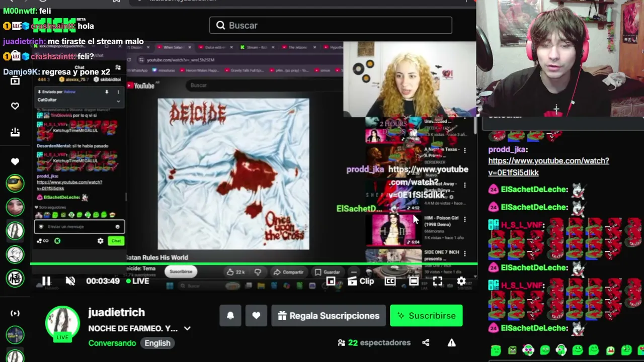Toggle closed captions (CC) in the player
This screenshot has width=644, height=362.
[x=390, y=281]
